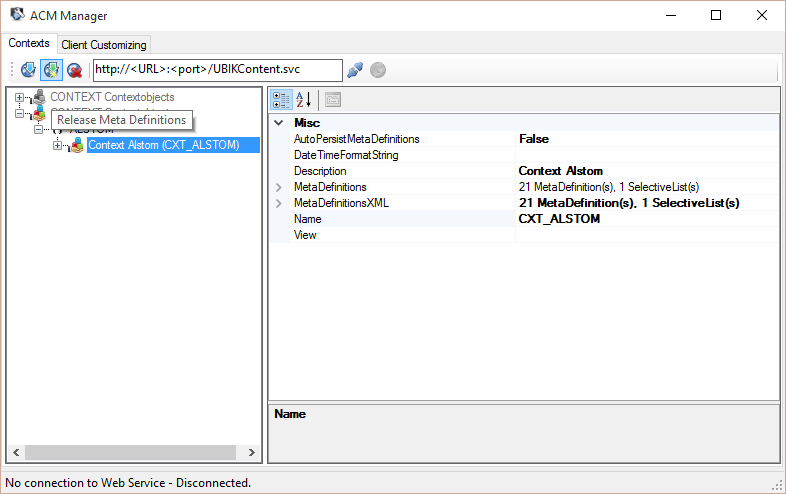This screenshot has width=786, height=494.
Task: Switch to the Client Customizing tab
Action: click(x=104, y=45)
